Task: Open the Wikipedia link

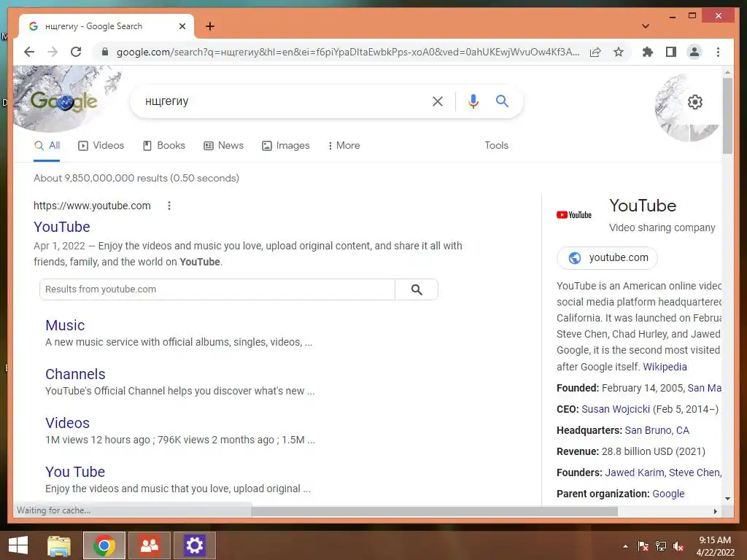Action: 665,367
